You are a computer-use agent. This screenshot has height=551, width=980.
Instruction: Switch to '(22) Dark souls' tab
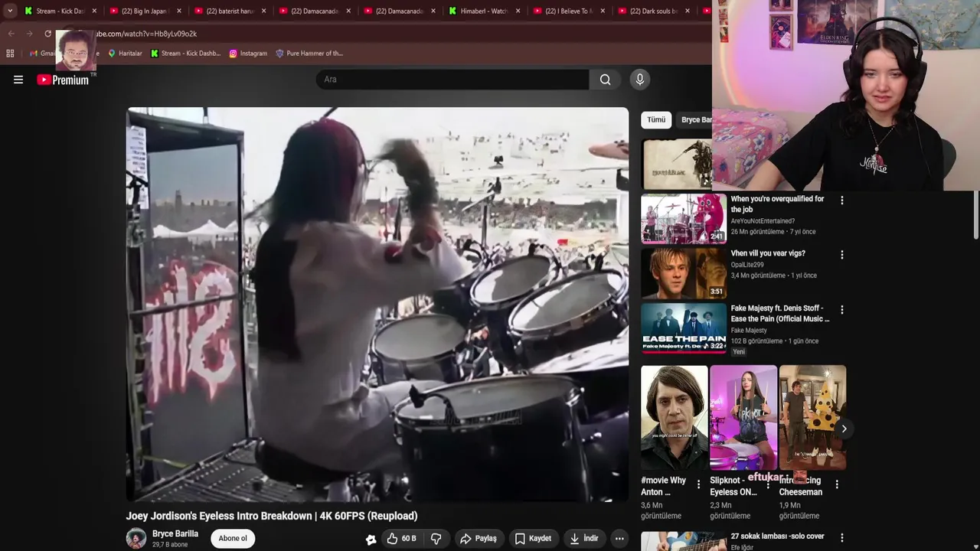click(x=653, y=11)
